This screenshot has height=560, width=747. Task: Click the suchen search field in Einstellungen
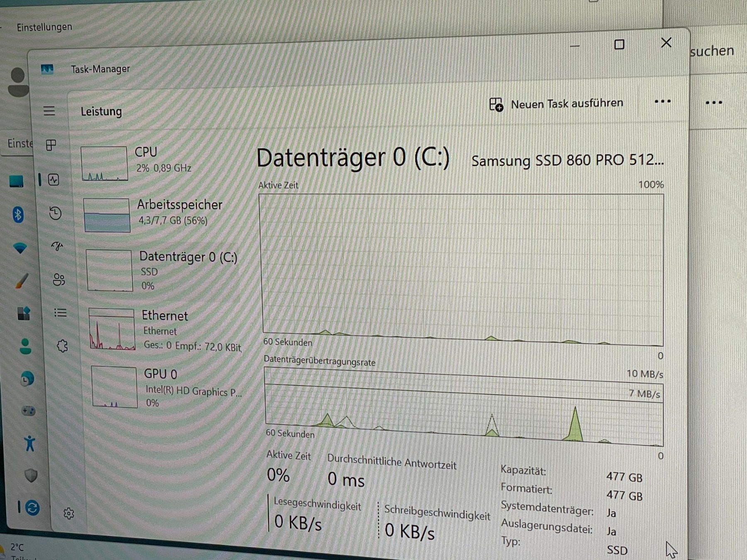click(712, 51)
